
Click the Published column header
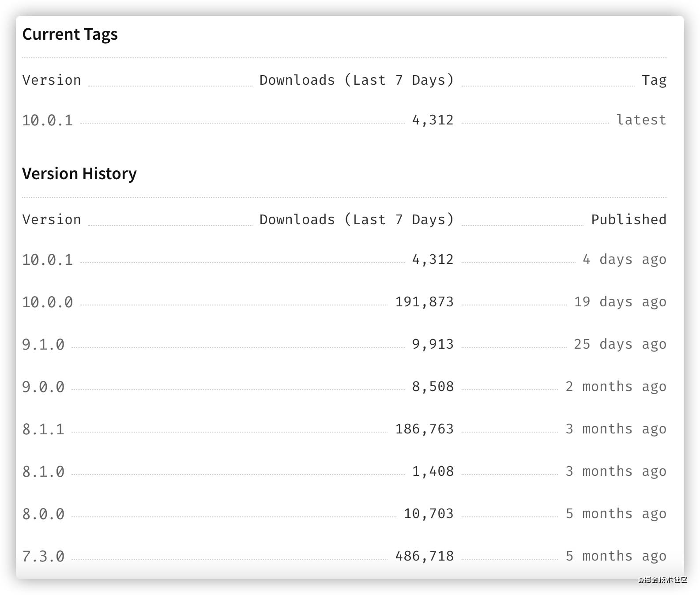coord(629,219)
